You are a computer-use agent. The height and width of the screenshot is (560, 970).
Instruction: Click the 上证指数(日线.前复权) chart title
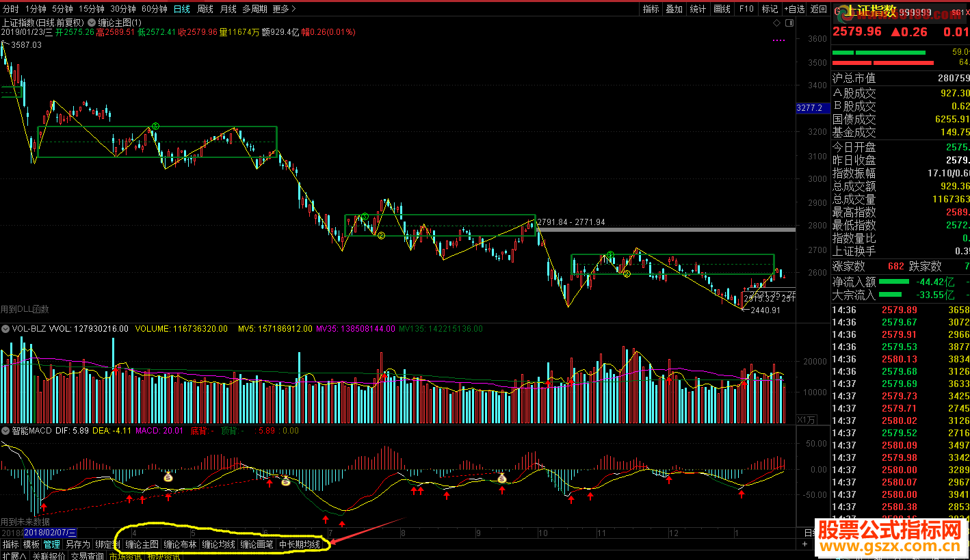tap(44, 23)
